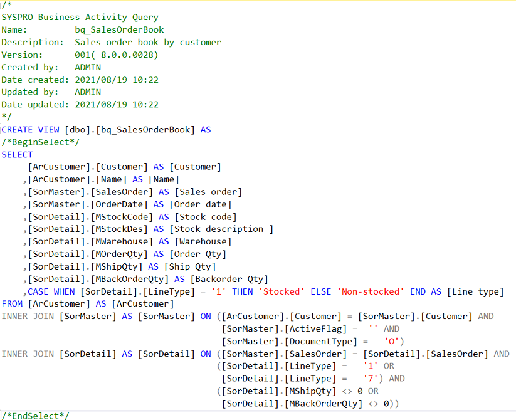The height and width of the screenshot is (420, 516).
Task: Click the CREATE keyword in the view statement
Action: [17, 130]
